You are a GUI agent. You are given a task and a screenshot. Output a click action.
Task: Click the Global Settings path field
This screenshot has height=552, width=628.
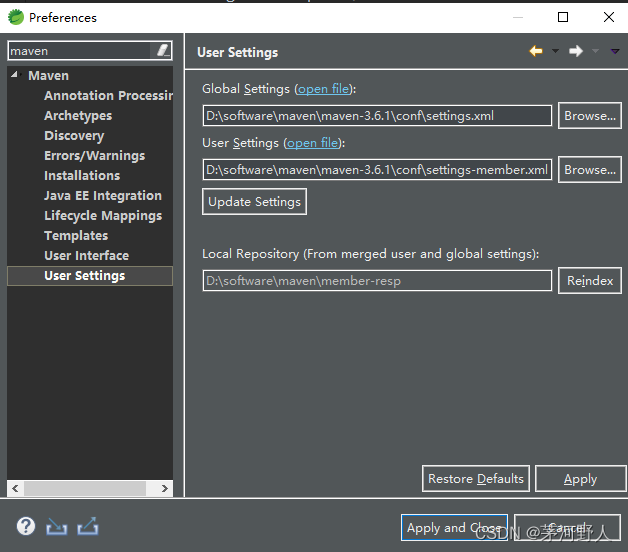(x=377, y=116)
